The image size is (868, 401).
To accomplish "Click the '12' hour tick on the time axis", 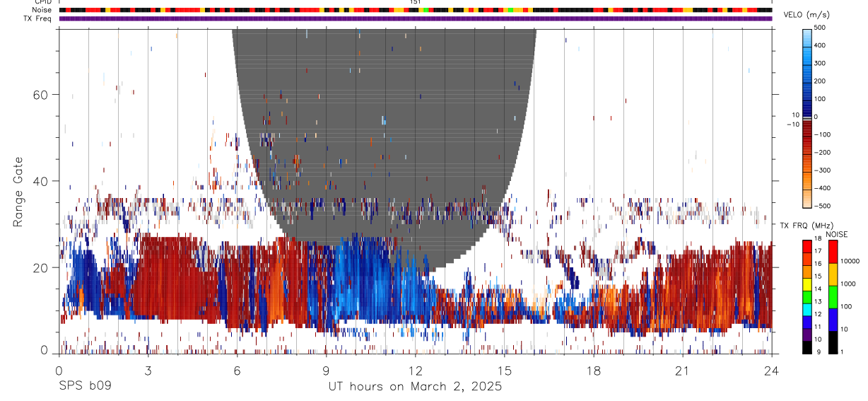I will pos(415,371).
